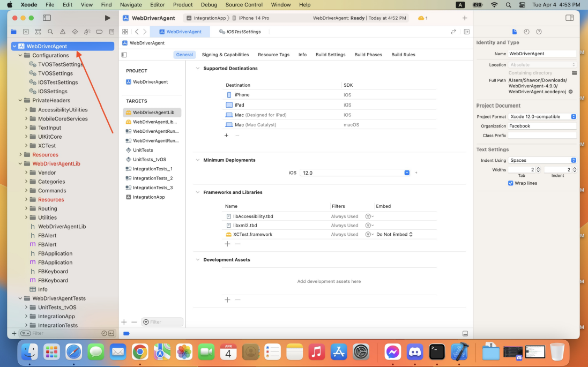The image size is (588, 367).
Task: Hide the project and targets list
Action: coord(124,55)
